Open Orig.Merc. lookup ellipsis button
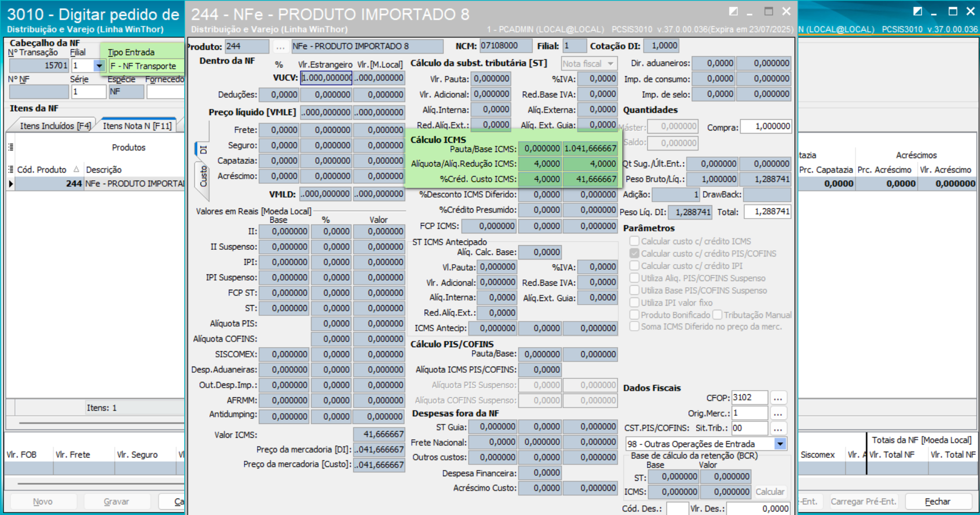 click(778, 413)
